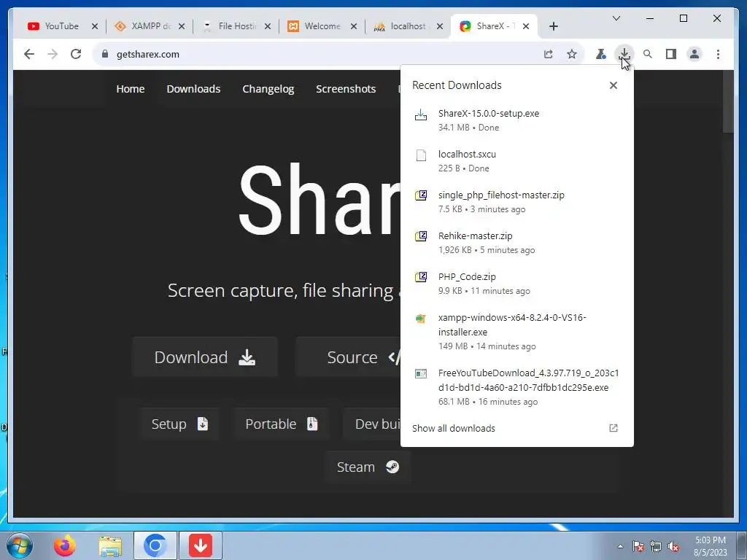Open the Windows Start menu
The image size is (747, 560).
pos(19,545)
